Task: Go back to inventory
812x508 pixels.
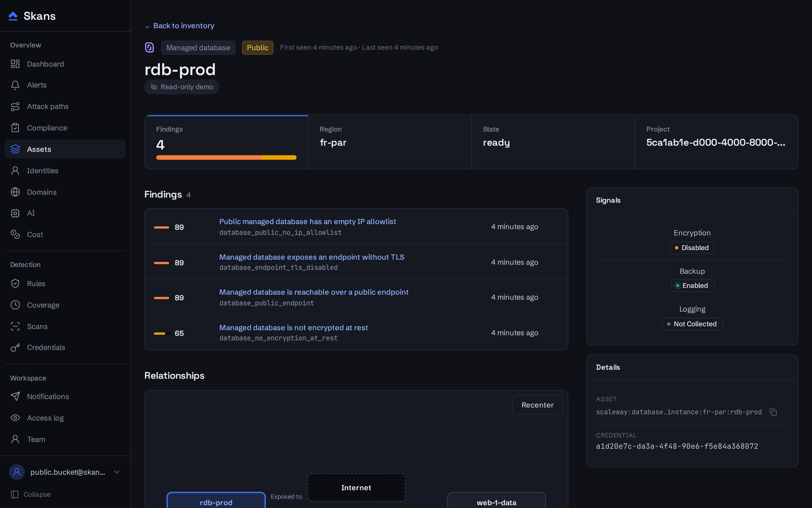Action: tap(180, 26)
